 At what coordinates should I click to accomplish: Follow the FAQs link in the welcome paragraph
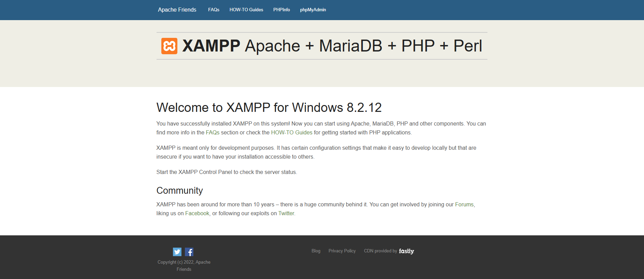pos(213,132)
